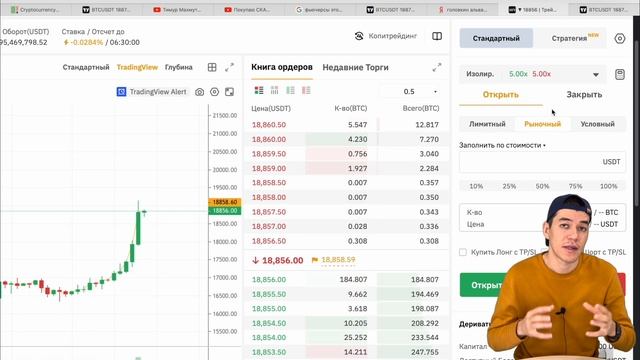Viewport: 640px width, 360px height.
Task: Click the chart grid layout icon
Action: pyautogui.click(x=212, y=67)
